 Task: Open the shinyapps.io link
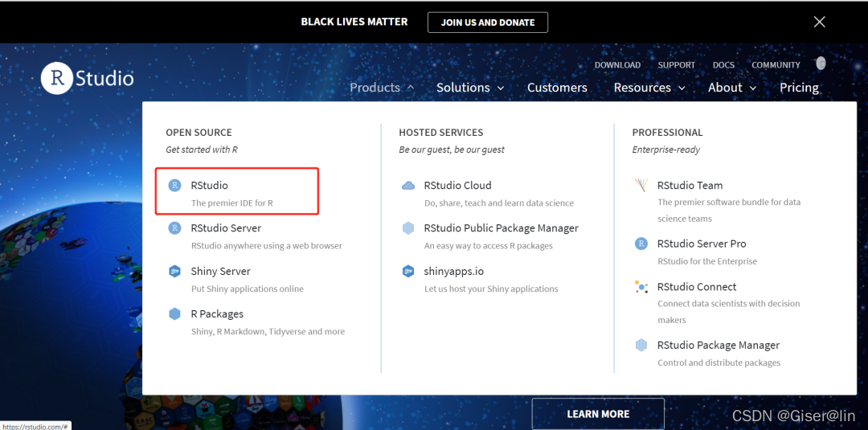pos(454,271)
